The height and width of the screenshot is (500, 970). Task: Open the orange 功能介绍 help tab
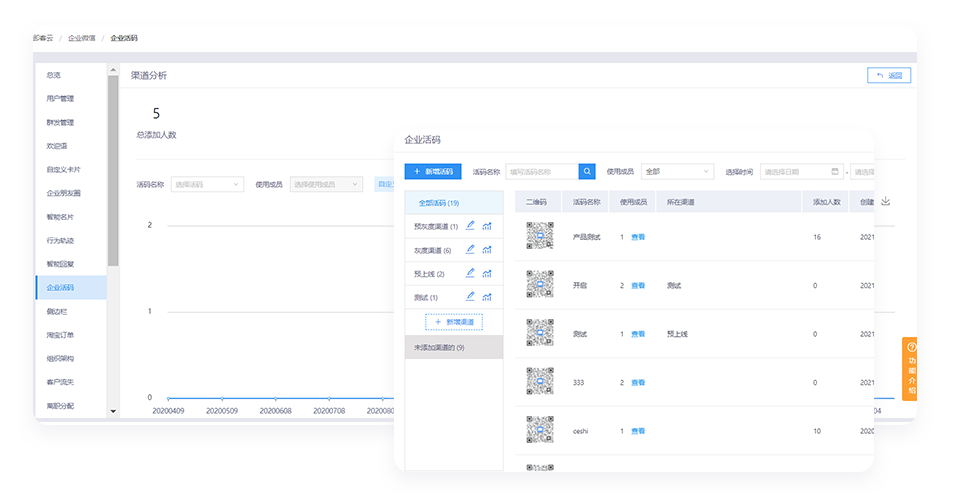[911, 369]
